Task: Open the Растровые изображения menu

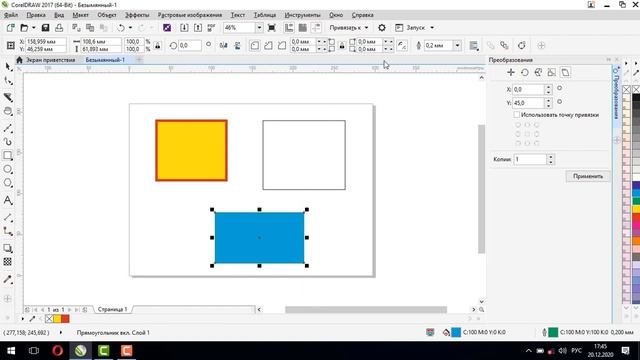Action: click(190, 15)
